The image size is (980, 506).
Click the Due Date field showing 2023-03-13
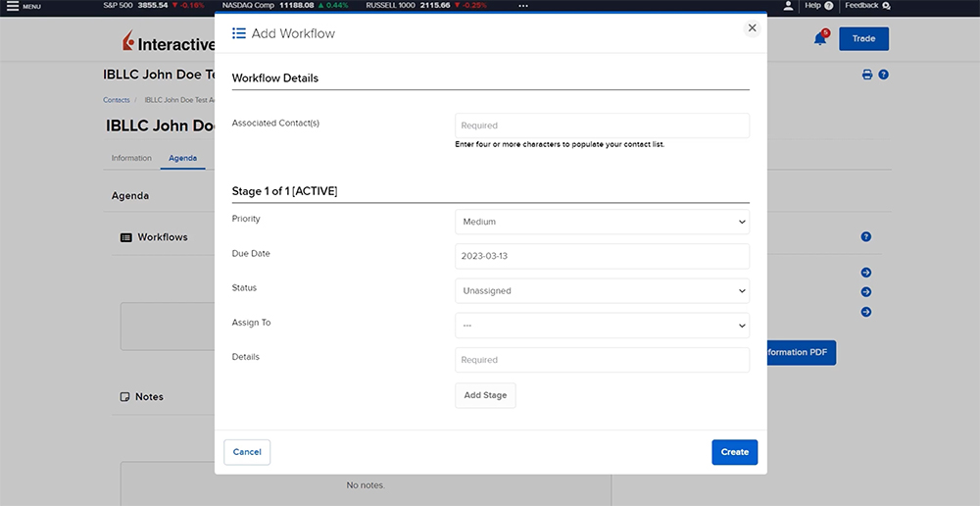click(x=602, y=256)
